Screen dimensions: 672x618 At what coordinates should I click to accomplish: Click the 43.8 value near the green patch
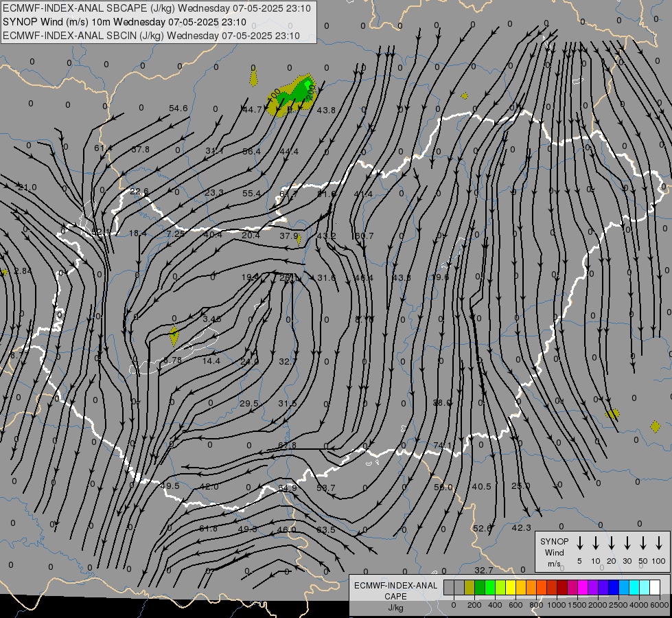tap(326, 111)
